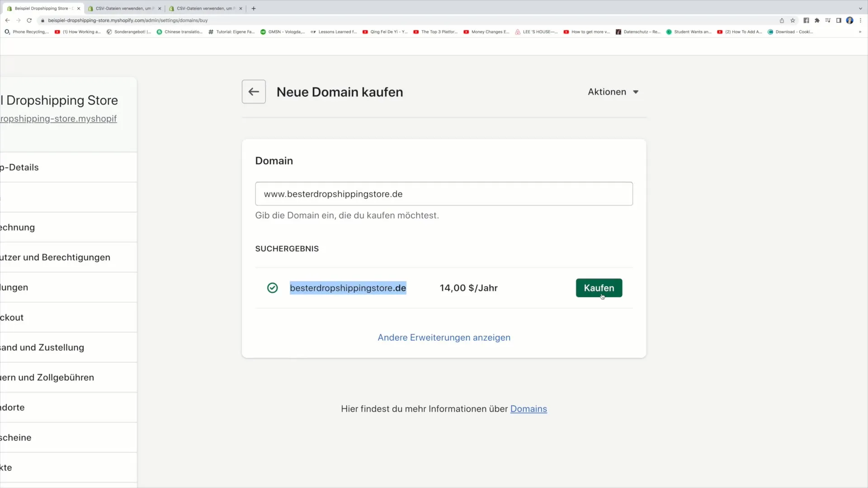Toggle the third CSV-Dateien browser tab

[x=206, y=8]
